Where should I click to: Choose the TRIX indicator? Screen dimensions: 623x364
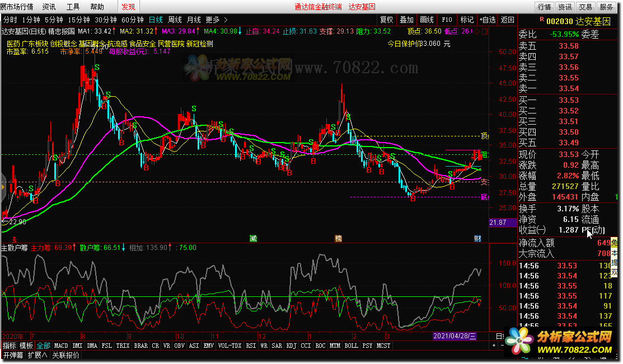(x=123, y=346)
